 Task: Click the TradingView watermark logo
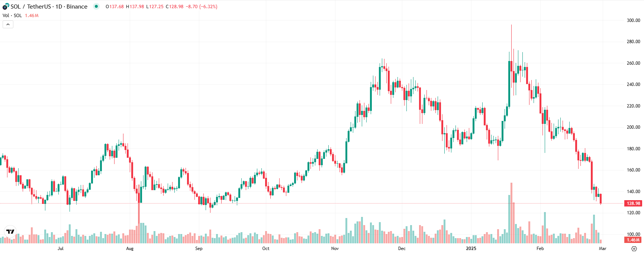click(x=10, y=231)
